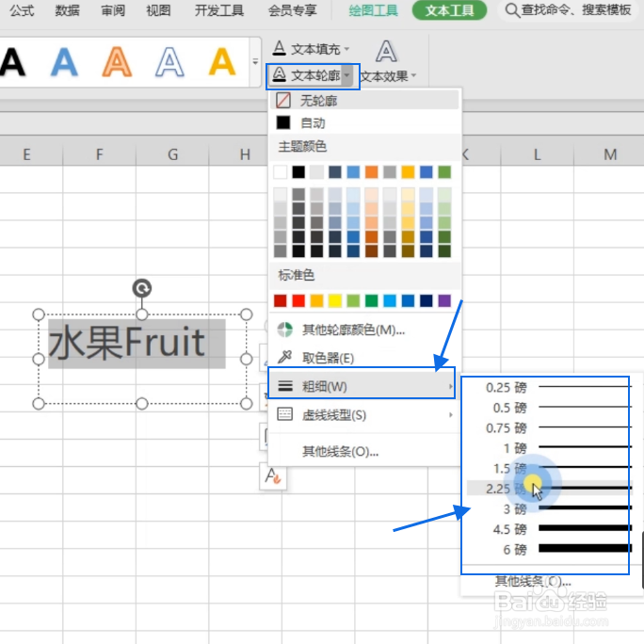This screenshot has height=644, width=644.
Task: Pick green theme color swatch
Action: tap(444, 172)
